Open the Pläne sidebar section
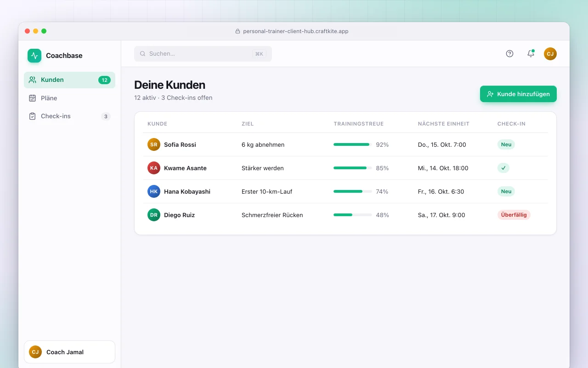588x368 pixels. coord(69,98)
